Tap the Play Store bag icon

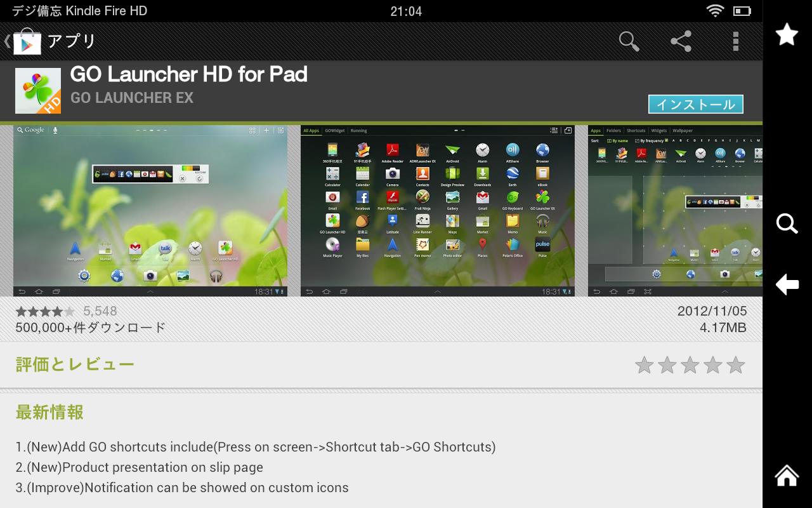[x=27, y=42]
